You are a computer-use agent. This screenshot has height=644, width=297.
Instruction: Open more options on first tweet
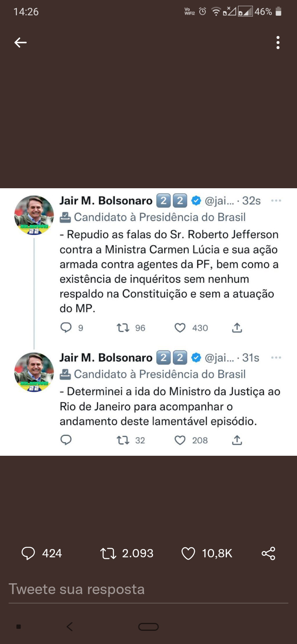tap(276, 201)
